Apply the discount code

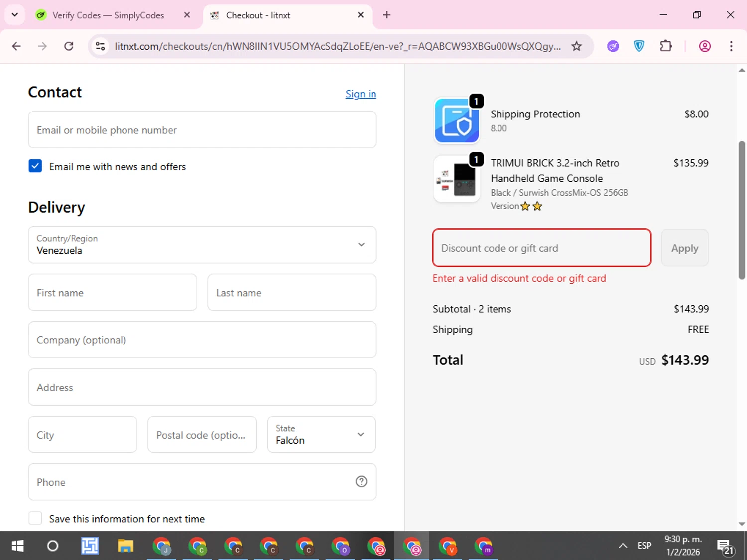click(685, 248)
